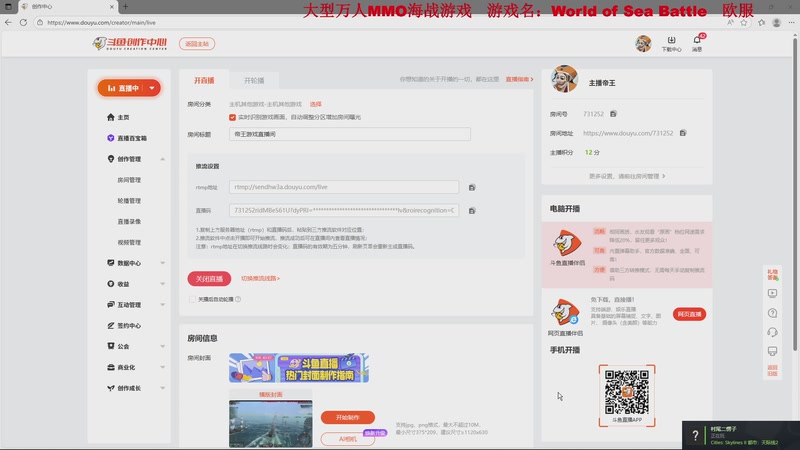Click the 返回主站 button

pos(197,44)
